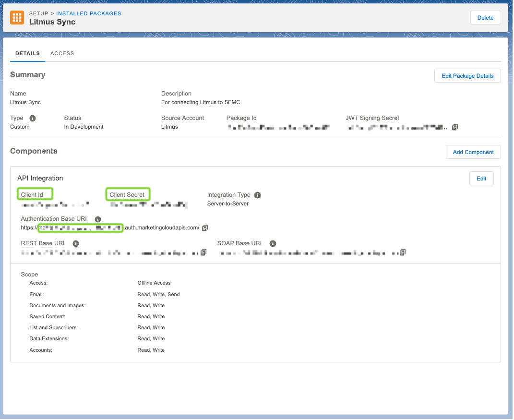Click the Setup breadcrumb link
The image size is (514, 420).
[38, 13]
